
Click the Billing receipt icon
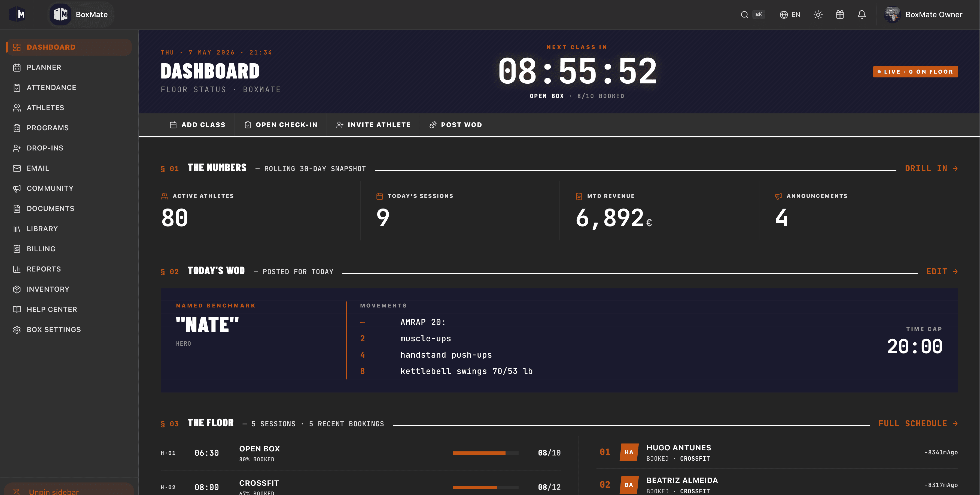[17, 249]
